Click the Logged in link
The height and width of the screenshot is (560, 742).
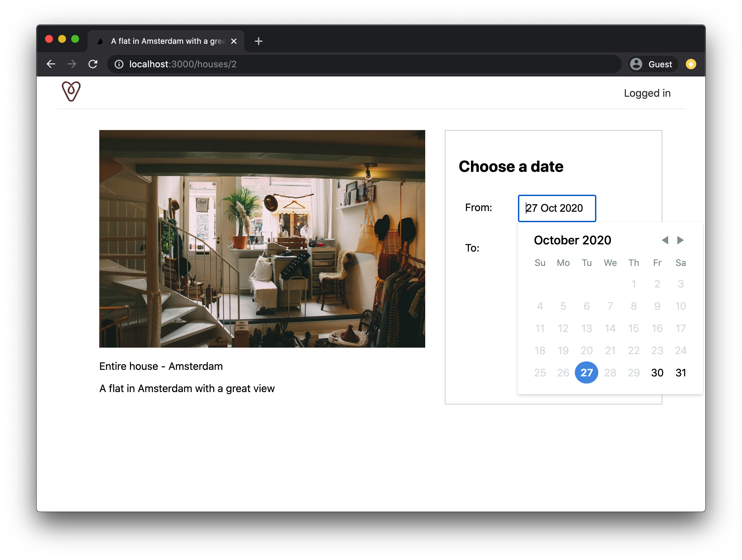pos(647,93)
